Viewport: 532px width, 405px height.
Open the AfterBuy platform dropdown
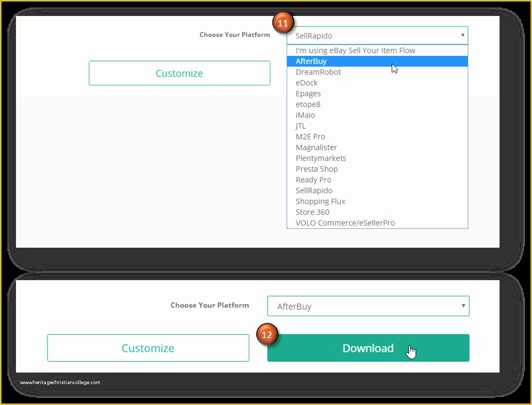368,306
